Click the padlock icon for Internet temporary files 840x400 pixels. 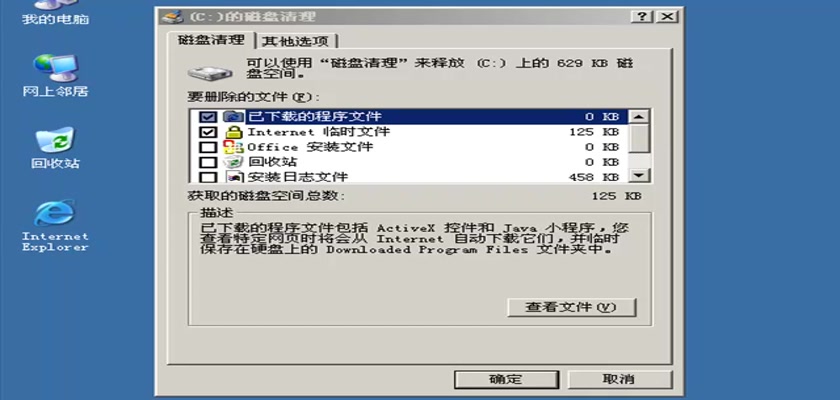coord(234,132)
